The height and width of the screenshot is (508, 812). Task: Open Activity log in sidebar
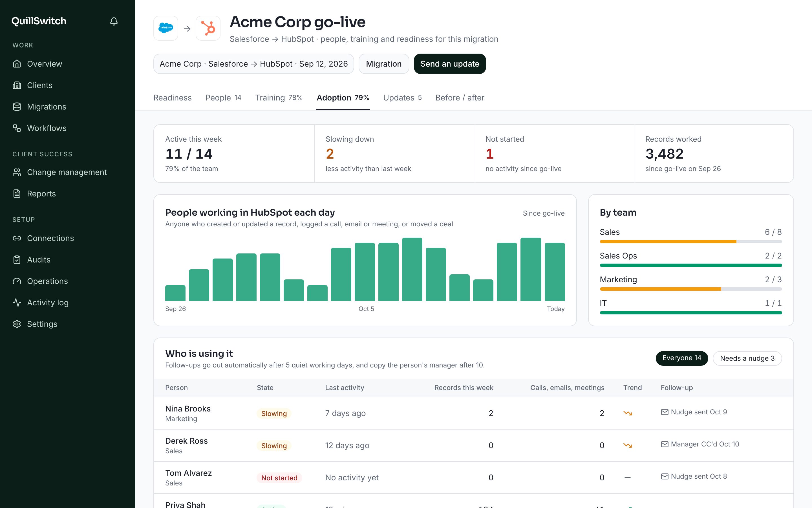click(67, 303)
